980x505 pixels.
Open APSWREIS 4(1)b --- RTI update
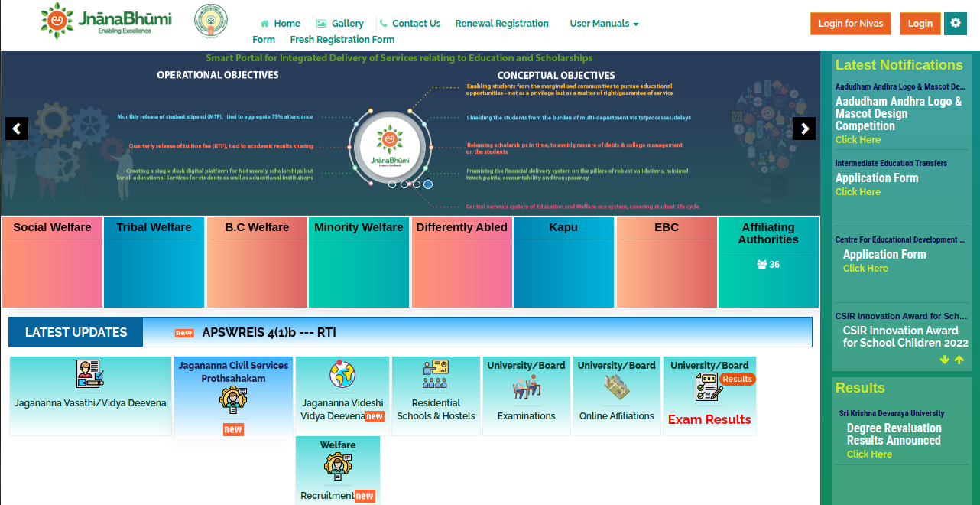(x=269, y=333)
